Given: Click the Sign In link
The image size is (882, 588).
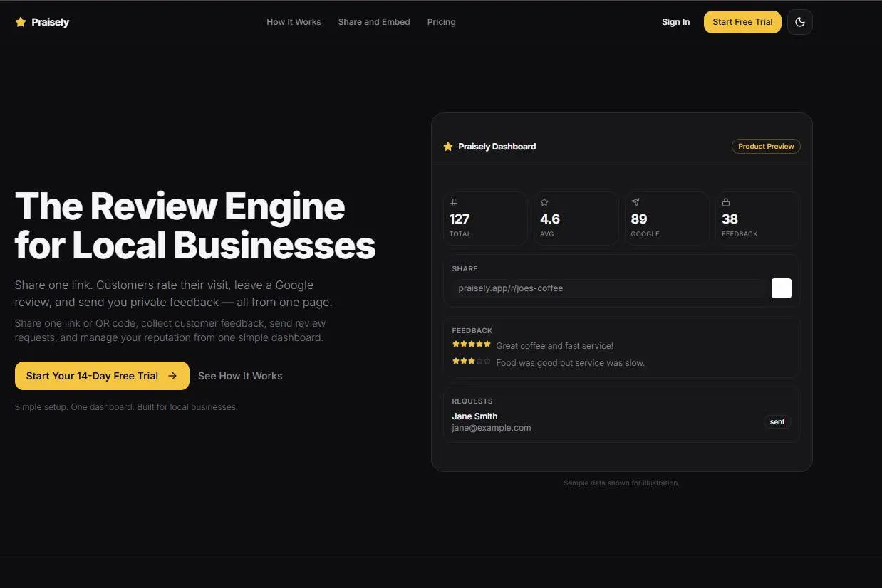Looking at the screenshot, I should (675, 22).
